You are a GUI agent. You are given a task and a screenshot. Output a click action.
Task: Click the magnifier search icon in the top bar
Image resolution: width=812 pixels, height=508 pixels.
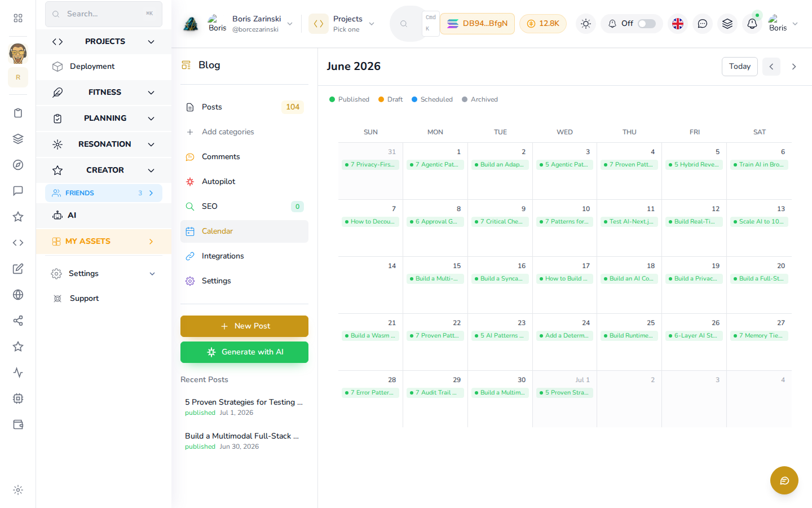404,24
